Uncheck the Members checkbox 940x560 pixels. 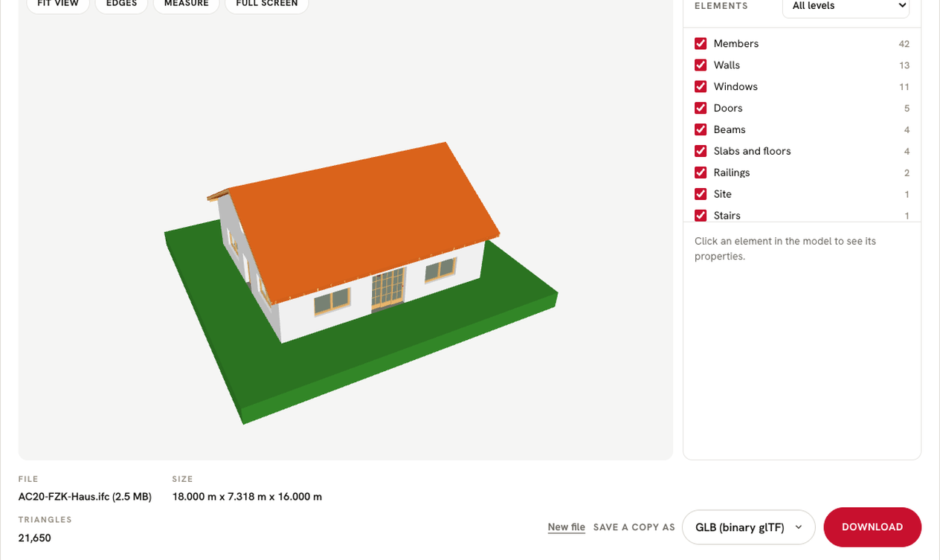click(x=701, y=44)
